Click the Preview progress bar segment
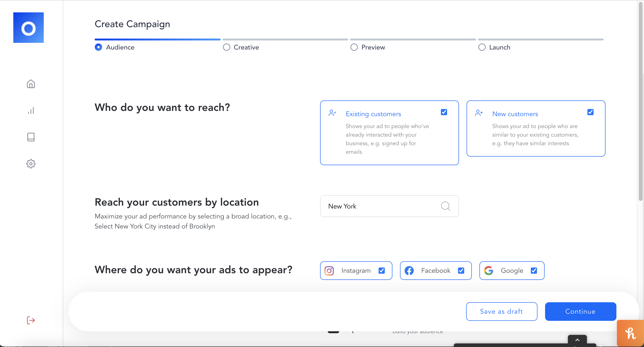Viewport: 644px width, 347px height. coord(413,40)
